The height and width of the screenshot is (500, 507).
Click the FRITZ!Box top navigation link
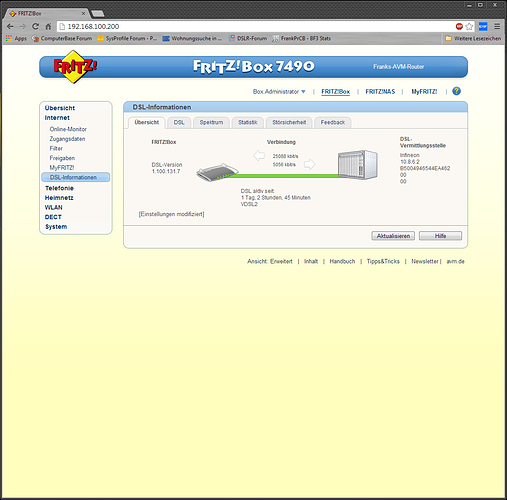coord(336,91)
